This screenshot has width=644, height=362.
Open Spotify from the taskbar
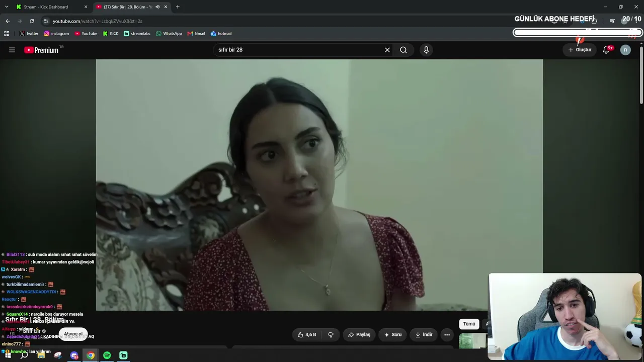coord(107,355)
